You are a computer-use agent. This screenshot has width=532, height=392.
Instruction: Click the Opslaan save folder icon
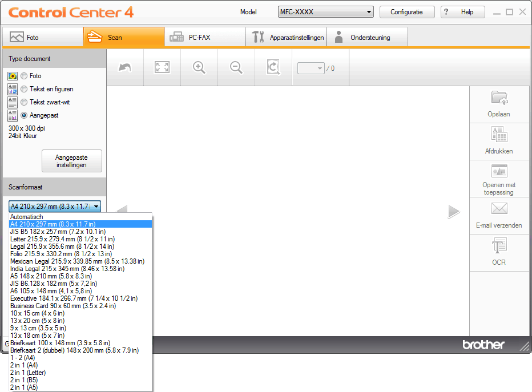(499, 98)
